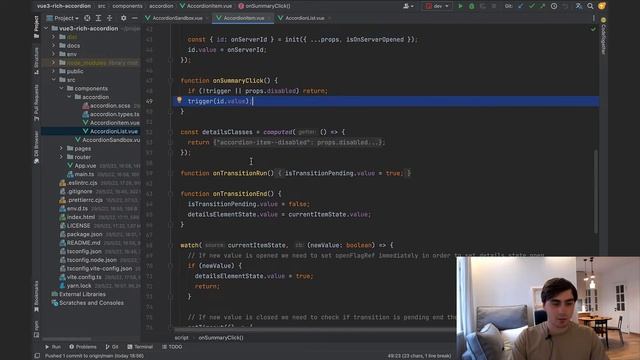
Task: Toggle the DB Browser side tool button
Action: coord(37,147)
